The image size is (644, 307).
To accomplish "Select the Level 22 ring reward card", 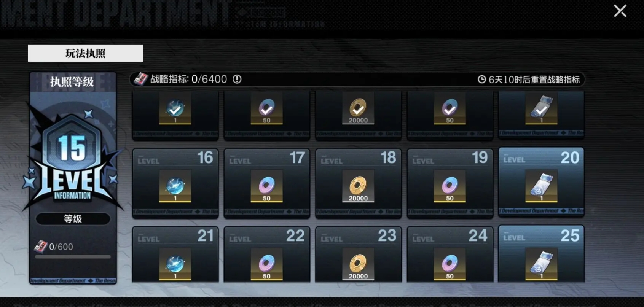I will [267, 254].
